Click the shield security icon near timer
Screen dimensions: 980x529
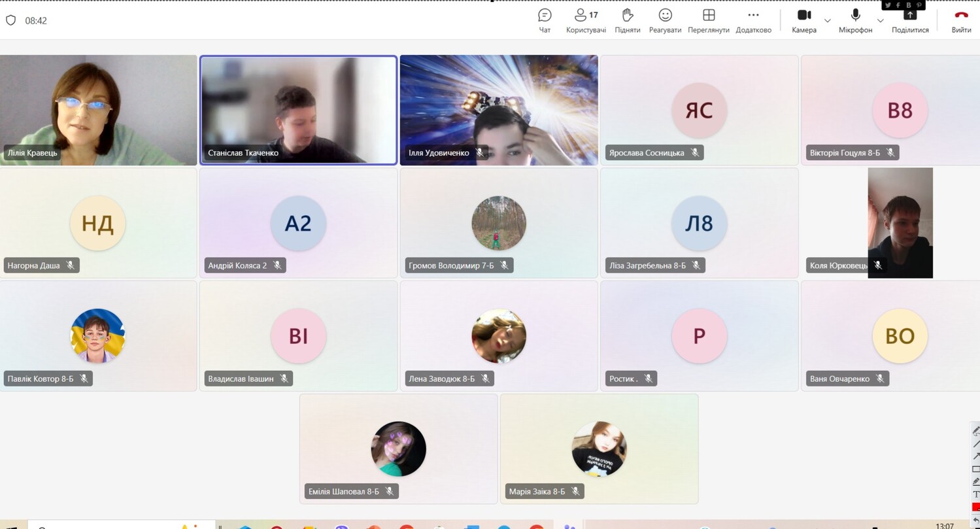[x=10, y=20]
